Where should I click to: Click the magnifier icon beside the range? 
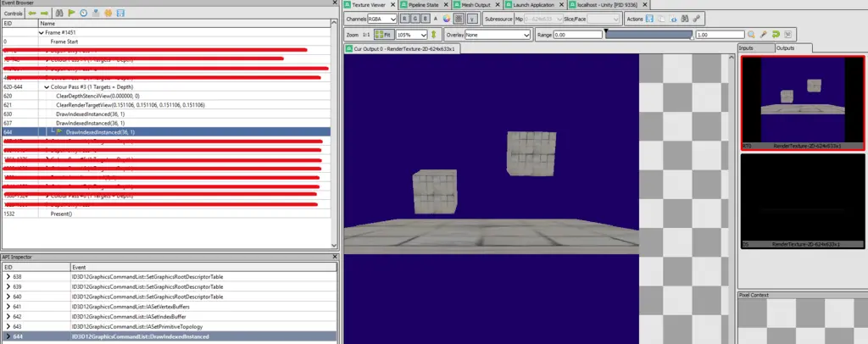pyautogui.click(x=751, y=35)
